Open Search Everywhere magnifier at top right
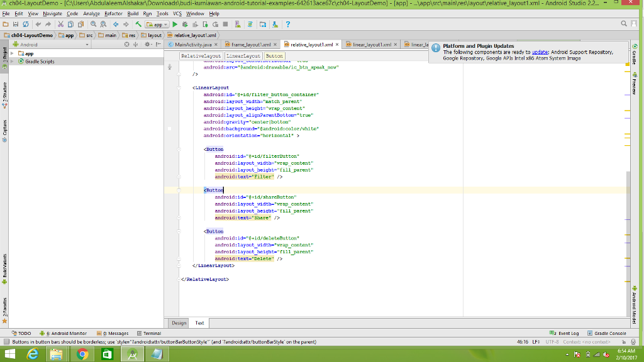 pyautogui.click(x=623, y=24)
